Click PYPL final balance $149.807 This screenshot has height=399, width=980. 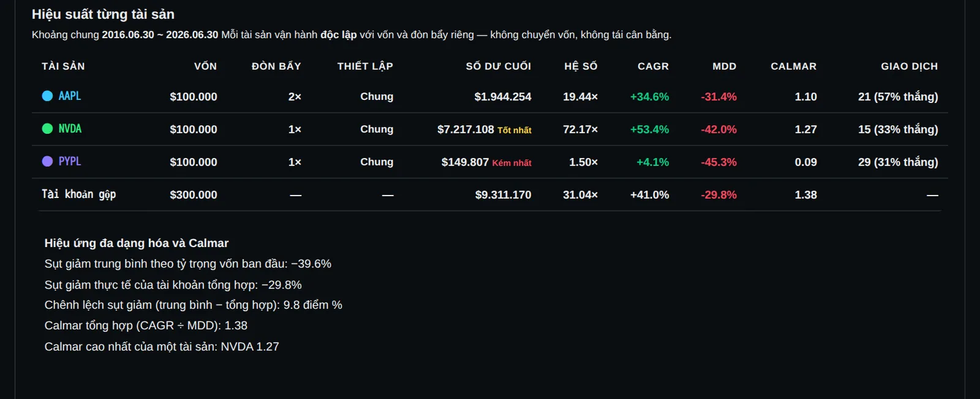pyautogui.click(x=465, y=162)
